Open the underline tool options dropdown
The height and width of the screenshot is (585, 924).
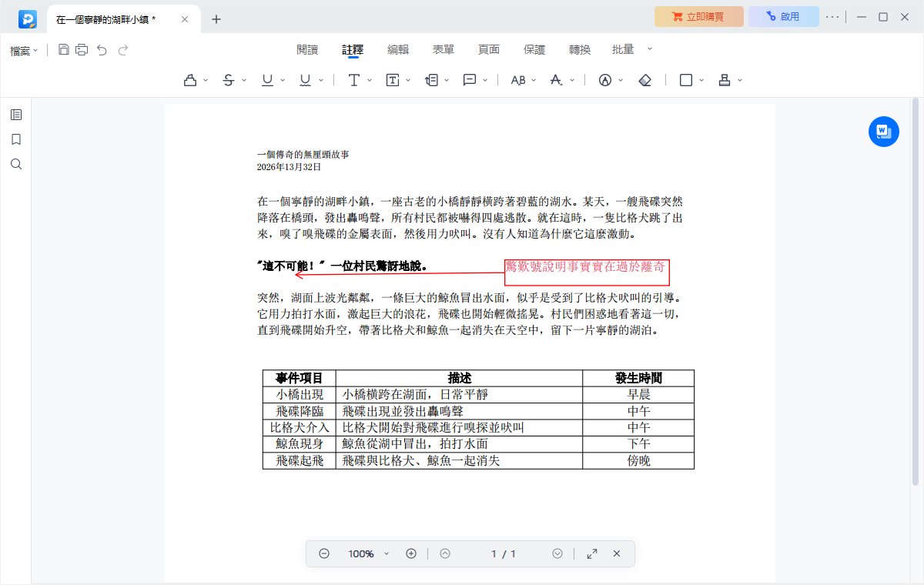pyautogui.click(x=281, y=79)
